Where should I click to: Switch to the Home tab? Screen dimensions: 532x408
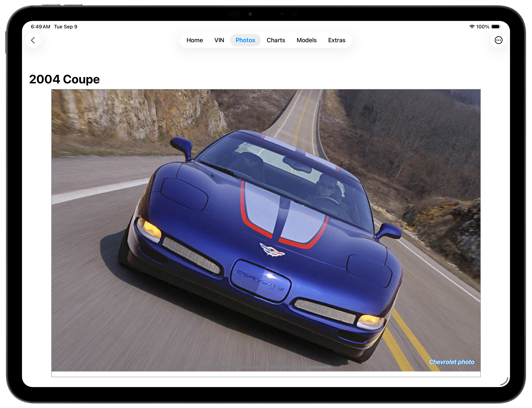point(195,40)
